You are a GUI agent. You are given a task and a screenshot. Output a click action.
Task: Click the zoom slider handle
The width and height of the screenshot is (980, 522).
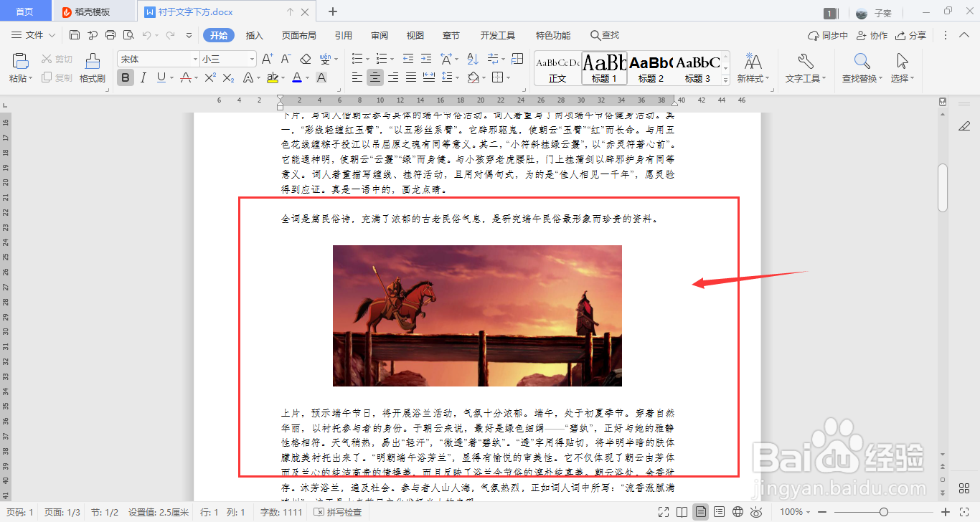(884, 512)
